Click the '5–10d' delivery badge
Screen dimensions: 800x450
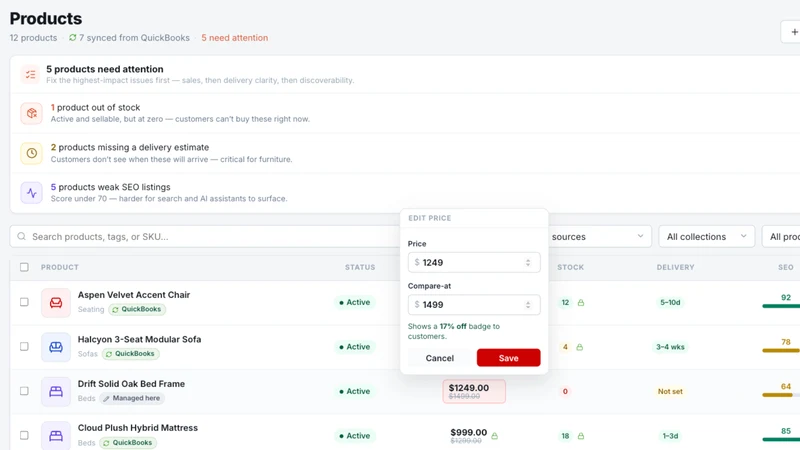click(670, 303)
